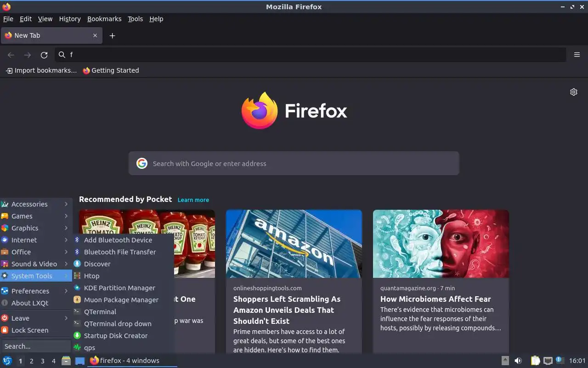Launch Bluetooth File Transfer

pyautogui.click(x=123, y=252)
